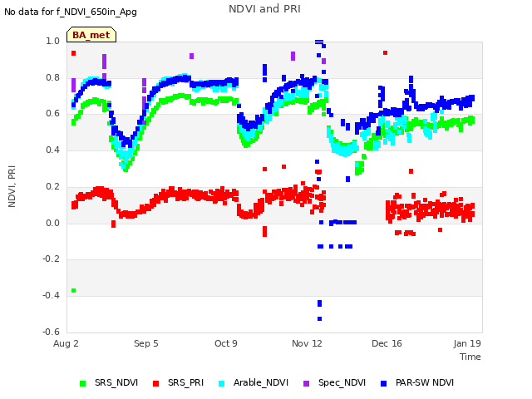Click the 0.0 y-axis tick label

click(x=52, y=223)
